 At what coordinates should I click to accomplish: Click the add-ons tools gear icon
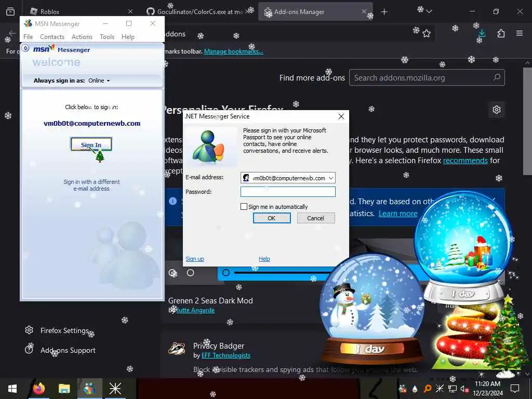pyautogui.click(x=496, y=110)
